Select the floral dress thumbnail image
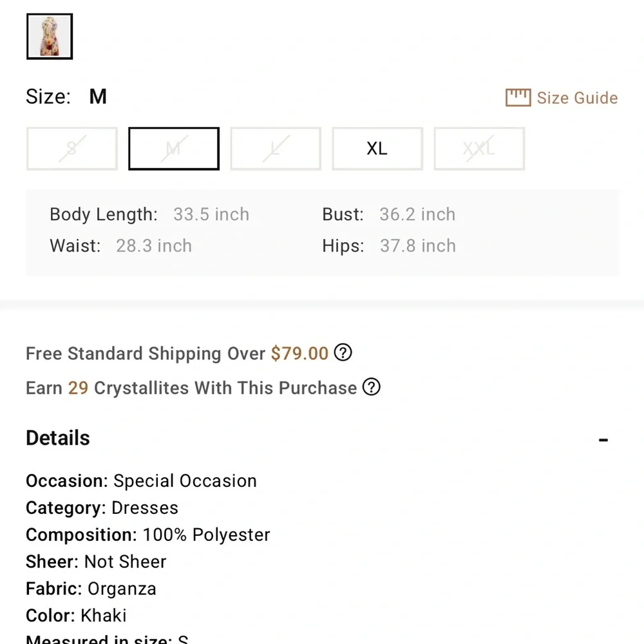The width and height of the screenshot is (644, 644). point(50,36)
